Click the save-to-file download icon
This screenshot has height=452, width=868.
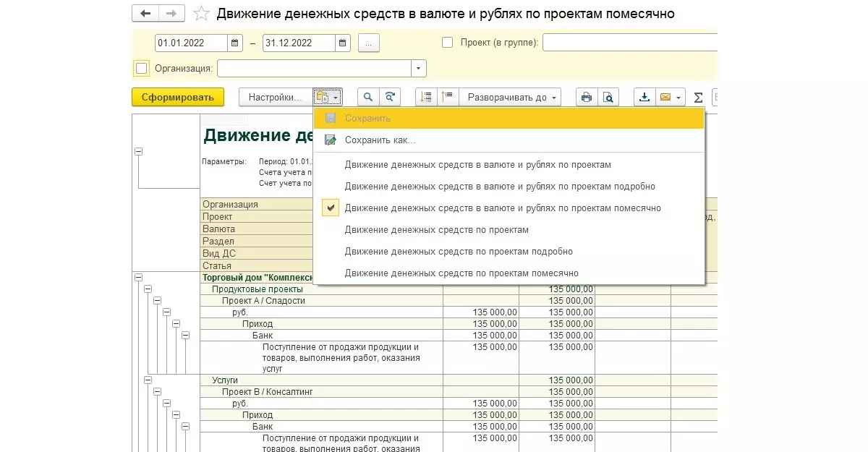coord(644,97)
